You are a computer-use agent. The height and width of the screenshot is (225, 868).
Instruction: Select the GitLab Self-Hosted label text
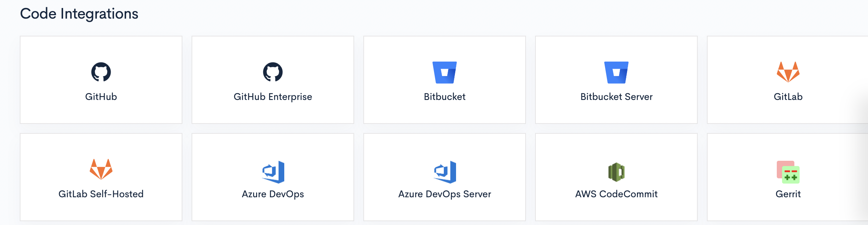(x=101, y=194)
